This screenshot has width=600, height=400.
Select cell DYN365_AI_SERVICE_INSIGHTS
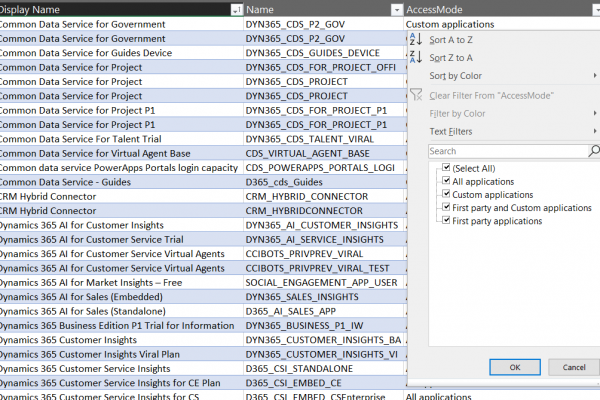(323, 240)
